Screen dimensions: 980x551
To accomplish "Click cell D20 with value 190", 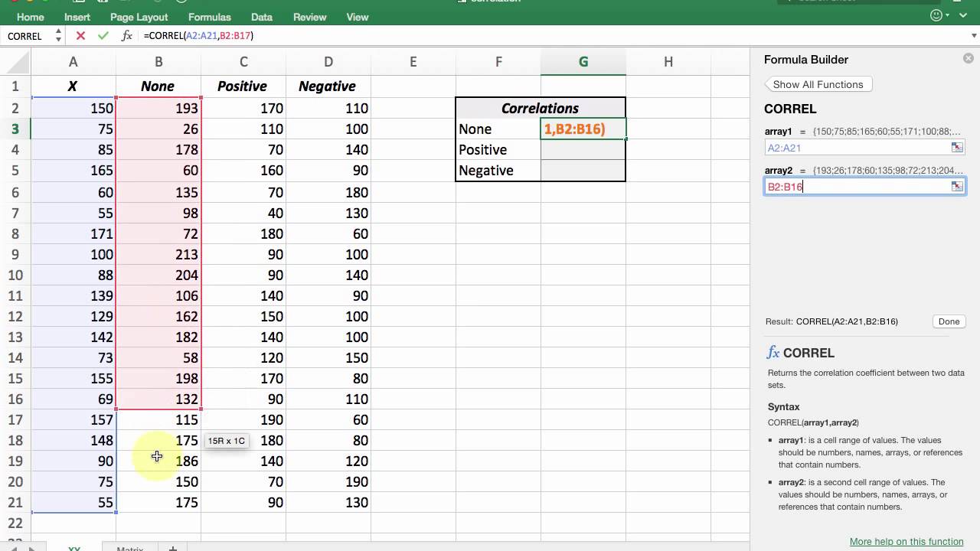I will (x=328, y=481).
